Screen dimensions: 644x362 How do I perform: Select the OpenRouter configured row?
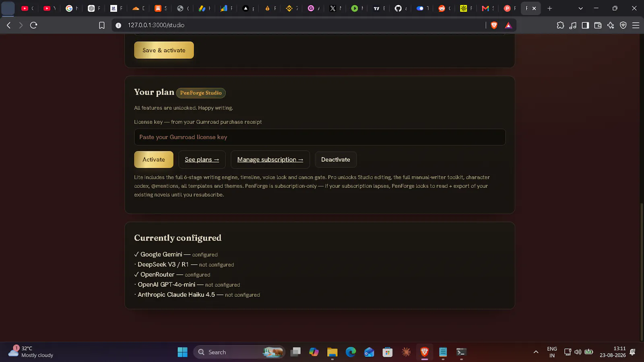tap(172, 274)
